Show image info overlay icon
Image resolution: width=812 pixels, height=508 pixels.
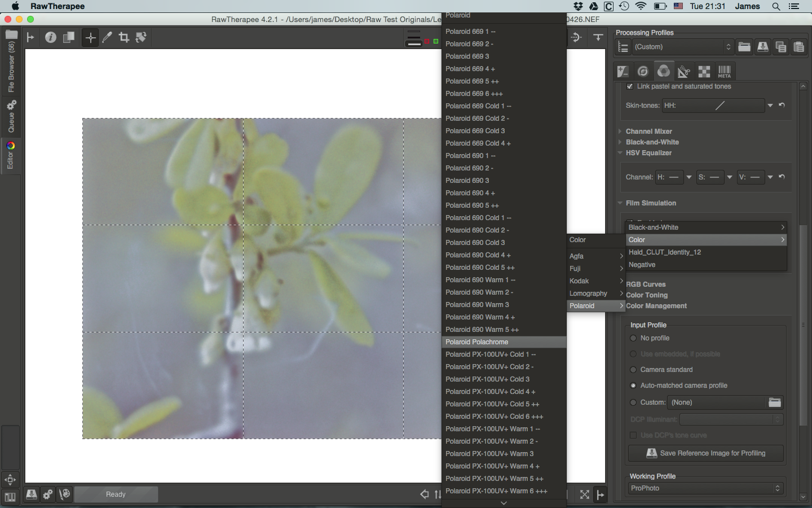(51, 37)
